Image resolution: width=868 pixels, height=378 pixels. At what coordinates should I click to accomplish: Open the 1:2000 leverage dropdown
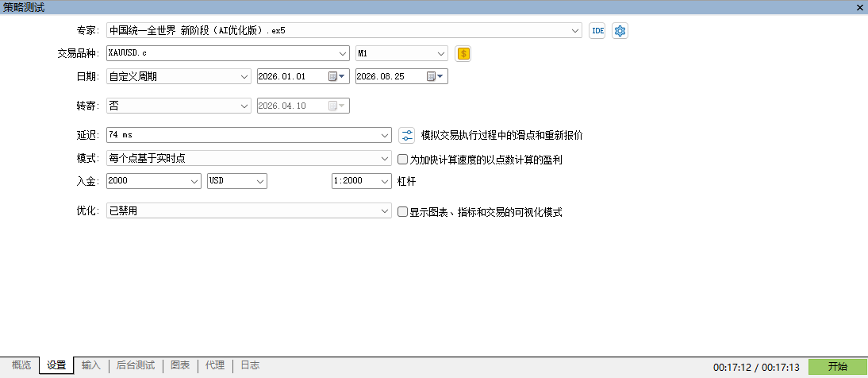coord(386,181)
